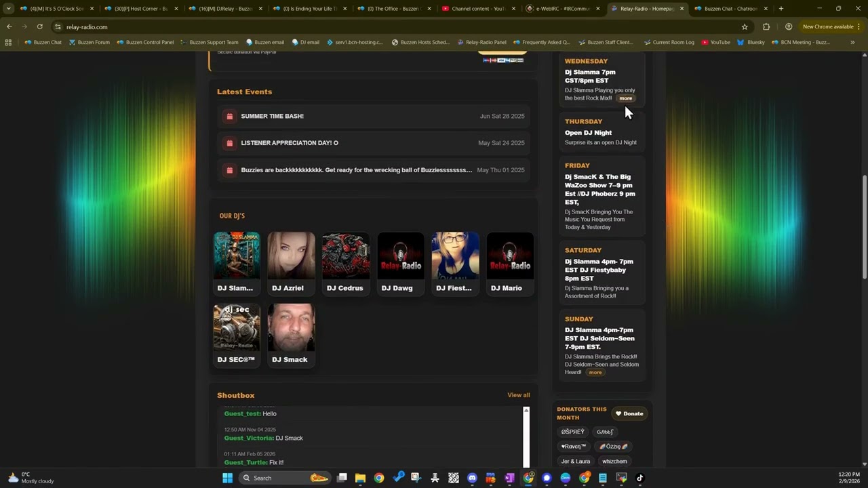Click Guest_Turtle username in Shoutbox

(245, 462)
